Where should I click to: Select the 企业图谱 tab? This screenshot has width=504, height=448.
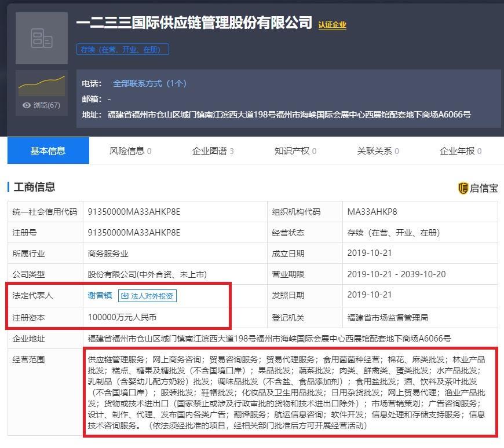pyautogui.click(x=213, y=150)
